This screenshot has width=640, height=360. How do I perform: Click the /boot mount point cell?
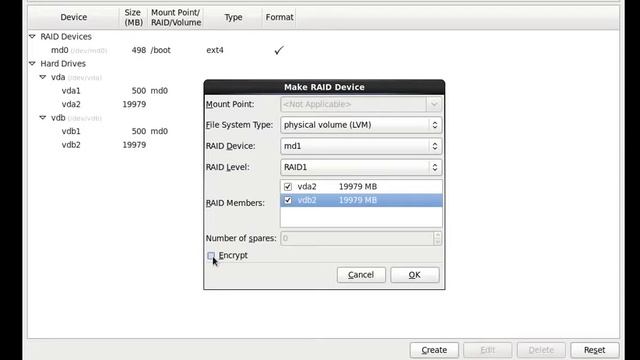tap(160, 50)
